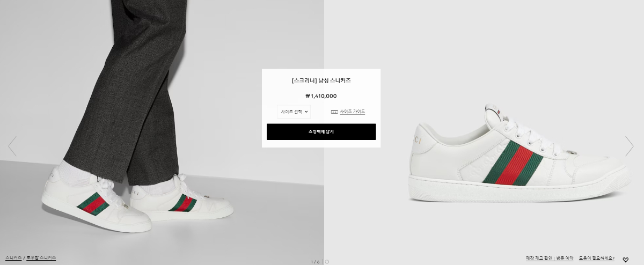
Task: Go to the previous product image arrow
Action: click(12, 146)
